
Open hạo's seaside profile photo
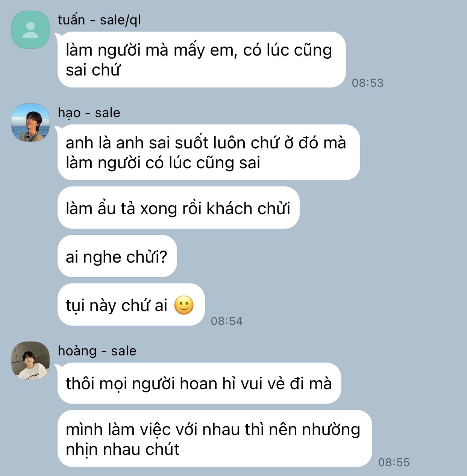click(30, 122)
